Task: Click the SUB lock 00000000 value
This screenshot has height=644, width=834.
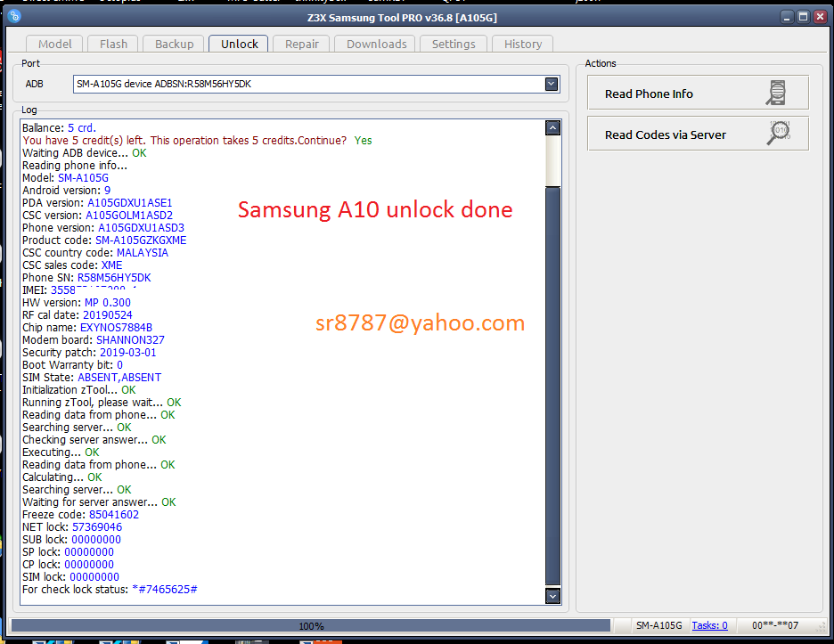Action: click(x=96, y=540)
